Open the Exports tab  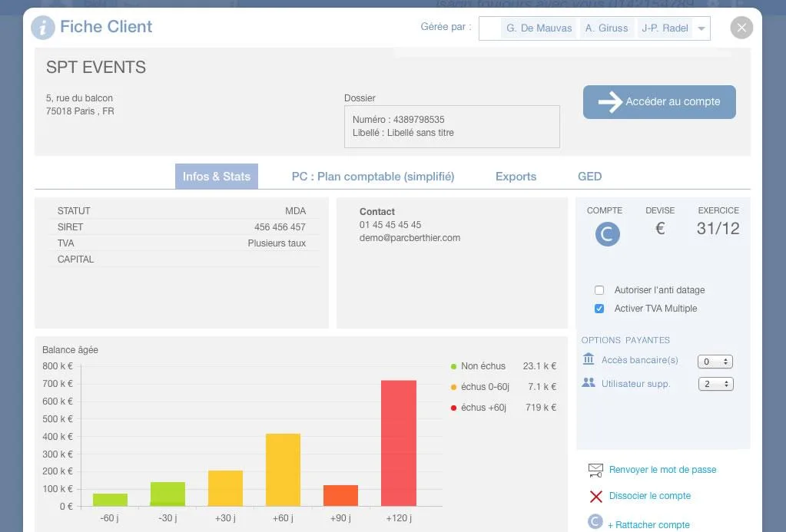tap(516, 177)
